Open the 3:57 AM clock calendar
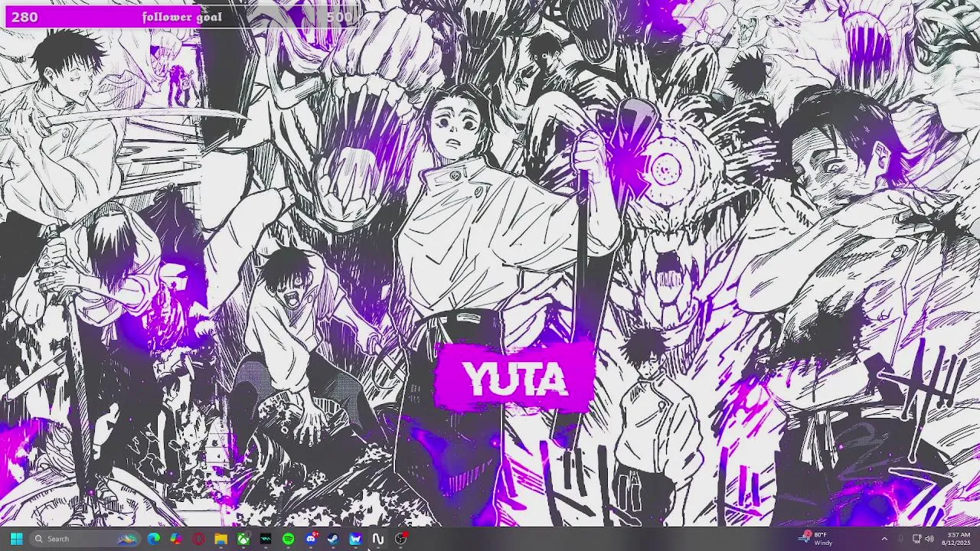The width and height of the screenshot is (980, 551). click(x=958, y=539)
